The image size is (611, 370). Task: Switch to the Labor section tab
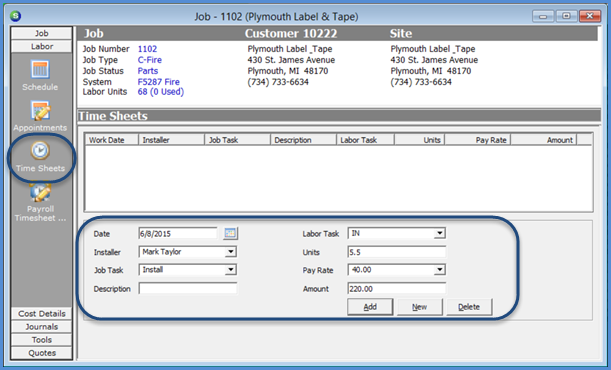[x=42, y=47]
